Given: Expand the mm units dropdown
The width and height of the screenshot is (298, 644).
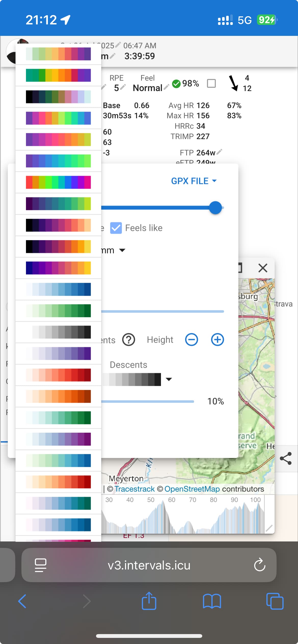Looking at the screenshot, I should pyautogui.click(x=122, y=251).
